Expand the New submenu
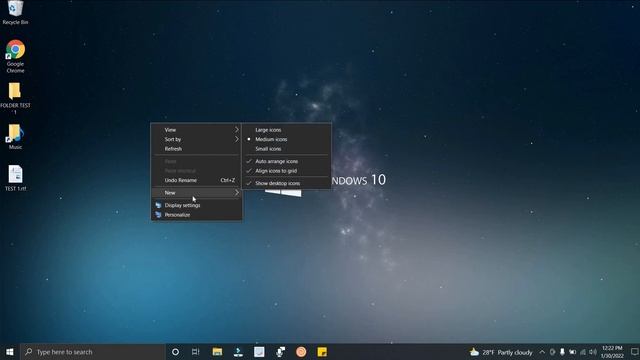 197,193
